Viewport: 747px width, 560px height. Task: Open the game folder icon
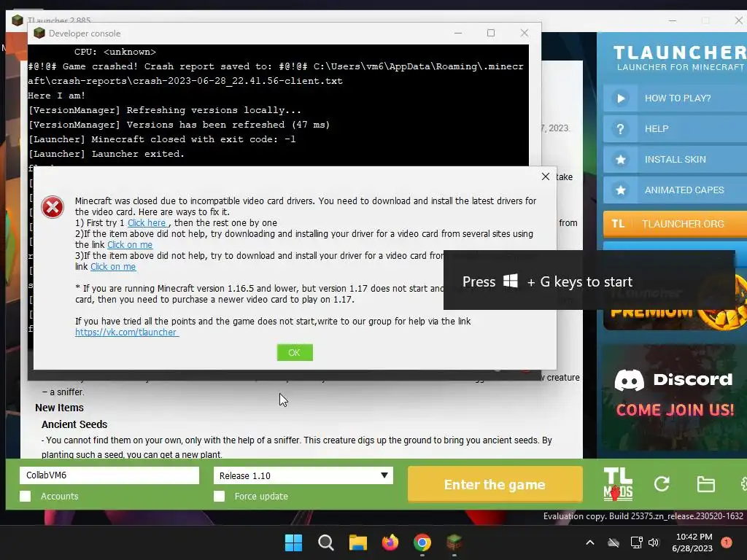705,484
